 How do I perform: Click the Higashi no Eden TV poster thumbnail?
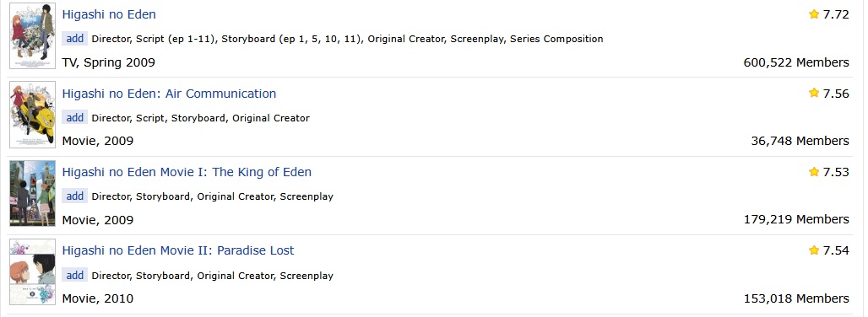point(33,36)
